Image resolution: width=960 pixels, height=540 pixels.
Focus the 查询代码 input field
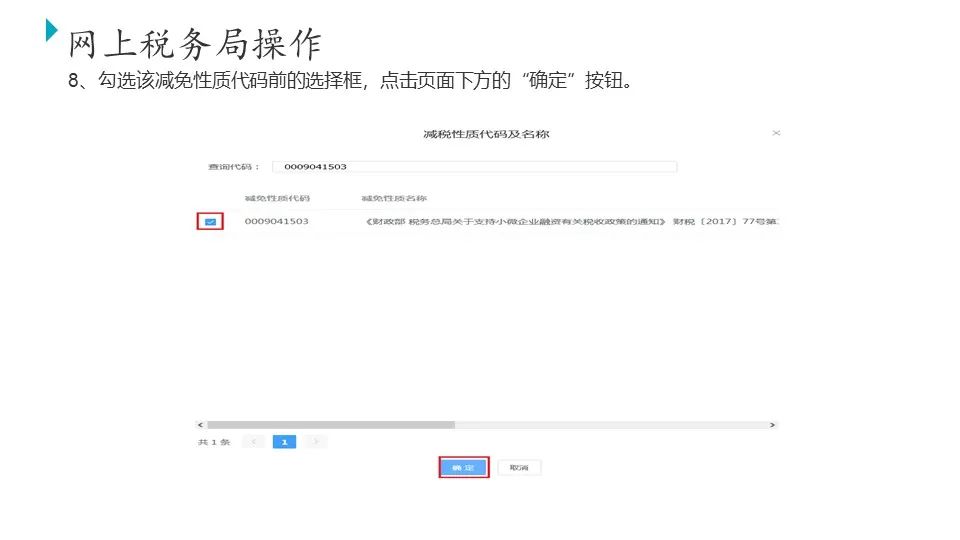tap(474, 167)
